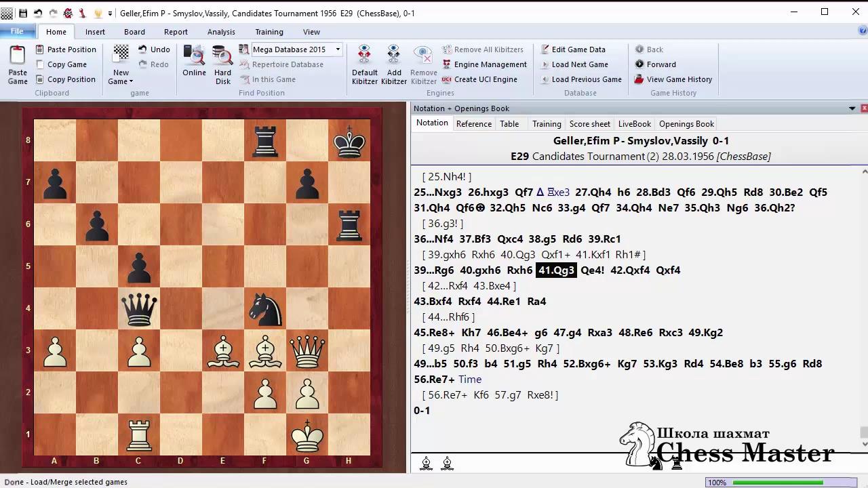868x488 pixels.
Task: Click the Online database search icon
Action: [x=194, y=58]
